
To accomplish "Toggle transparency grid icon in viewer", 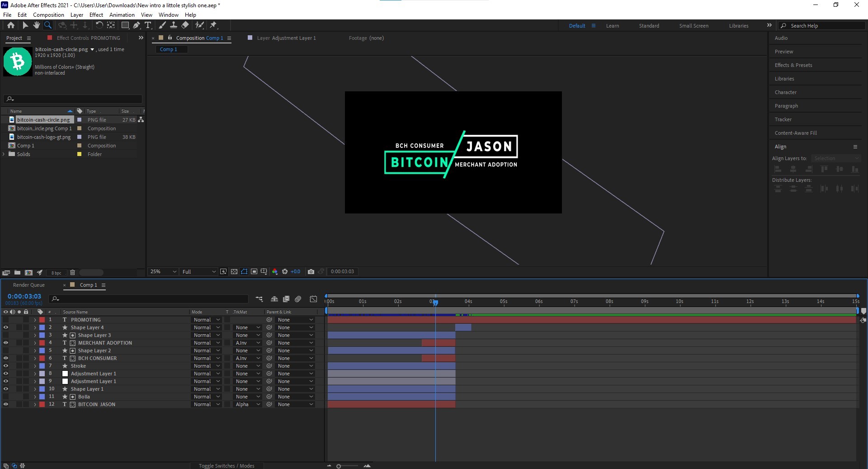I will point(234,272).
